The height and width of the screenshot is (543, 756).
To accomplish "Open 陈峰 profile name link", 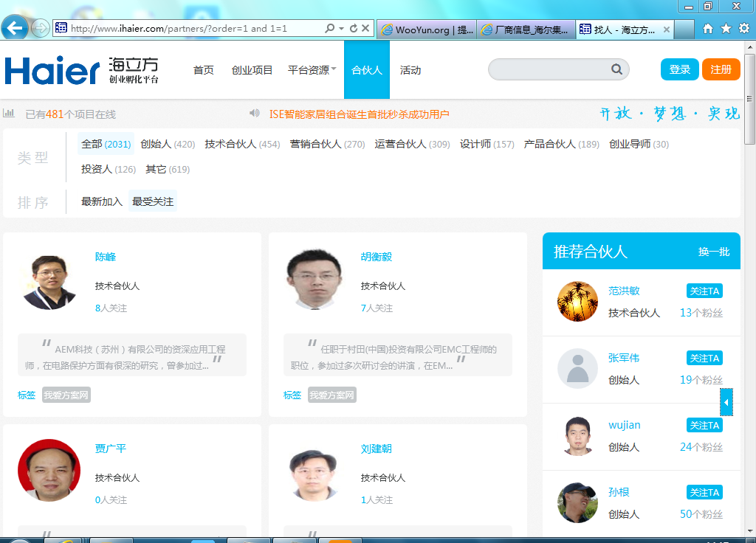I will pyautogui.click(x=106, y=257).
